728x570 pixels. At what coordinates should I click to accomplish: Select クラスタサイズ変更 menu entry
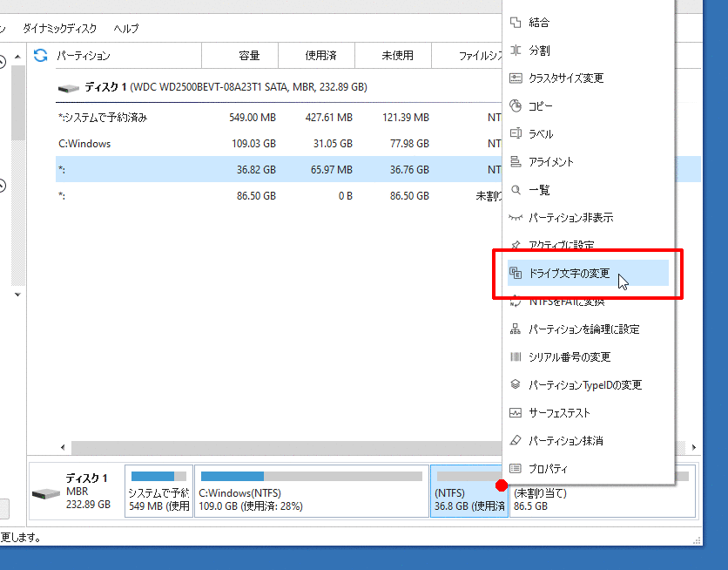point(566,78)
